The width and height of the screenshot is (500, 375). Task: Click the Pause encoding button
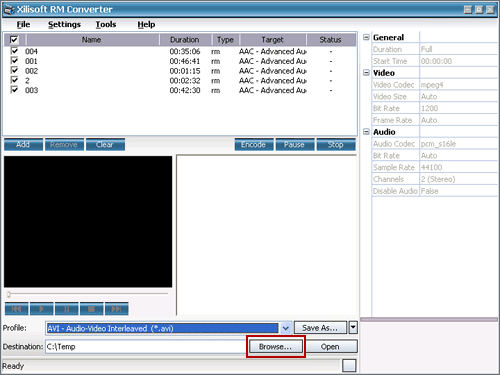[295, 145]
